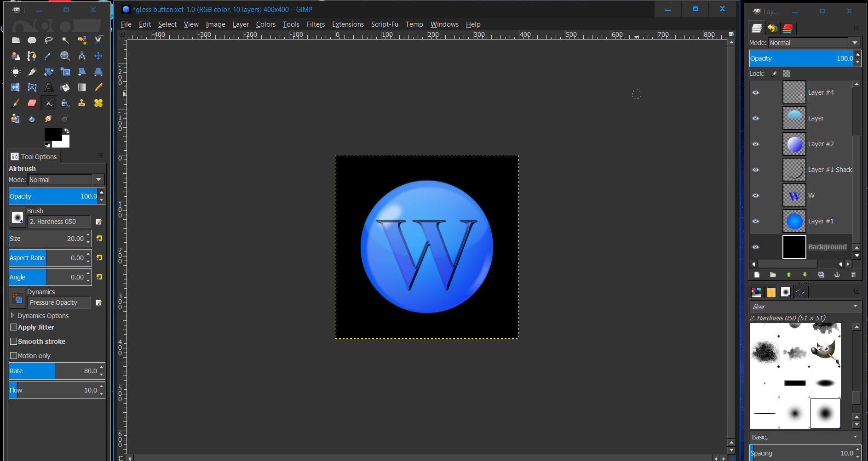Select the Eraser tool

pyautogui.click(x=32, y=103)
